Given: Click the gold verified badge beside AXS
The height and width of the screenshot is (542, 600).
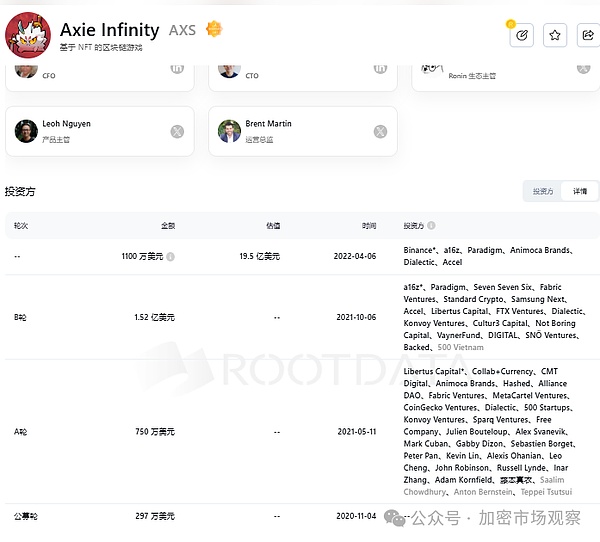Looking at the screenshot, I should pos(213,30).
